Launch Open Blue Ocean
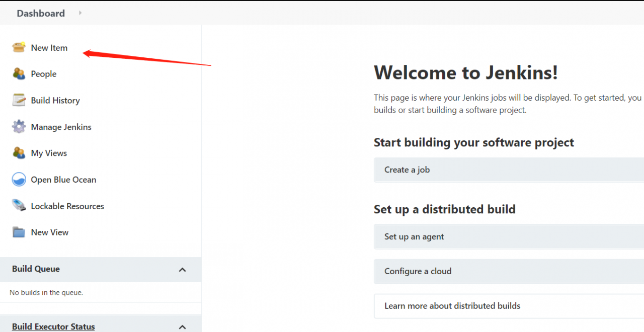 [63, 180]
